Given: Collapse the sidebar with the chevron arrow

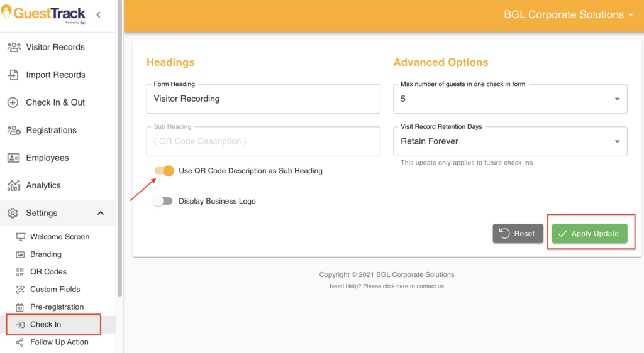Looking at the screenshot, I should pyautogui.click(x=99, y=14).
